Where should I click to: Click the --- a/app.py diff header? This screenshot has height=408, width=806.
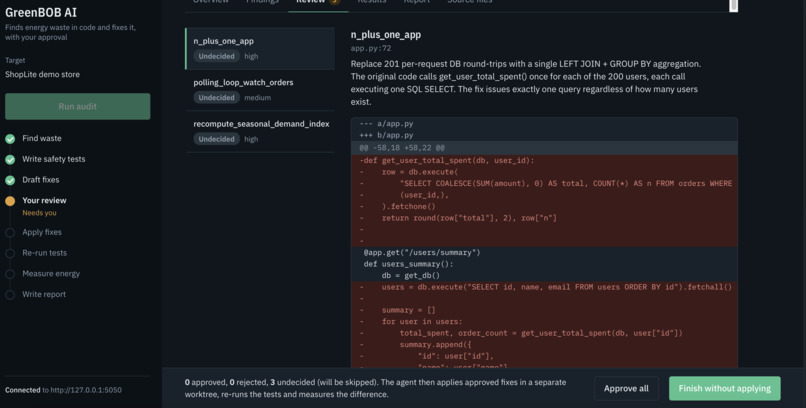386,123
